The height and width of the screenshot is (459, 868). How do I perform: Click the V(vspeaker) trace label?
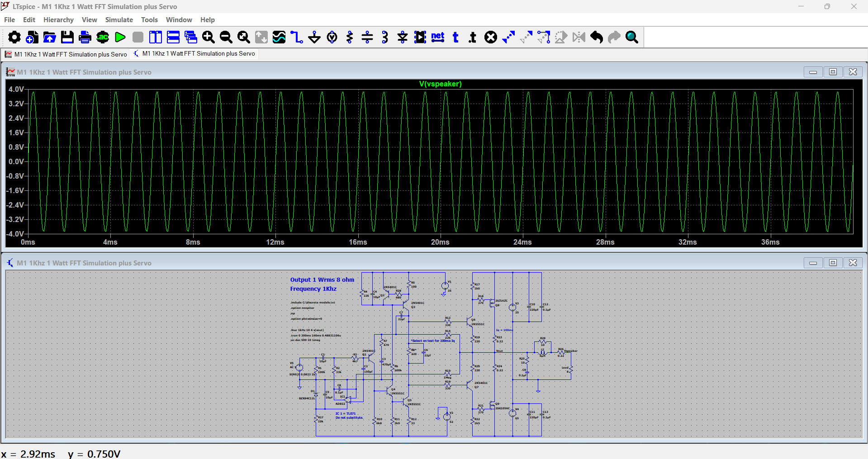click(x=440, y=84)
